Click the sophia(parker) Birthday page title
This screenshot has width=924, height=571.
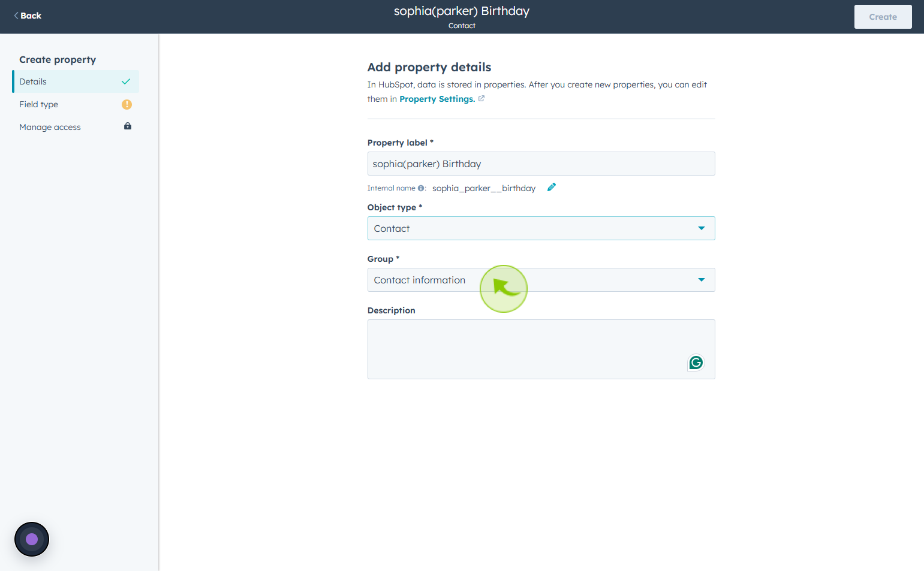462,11
